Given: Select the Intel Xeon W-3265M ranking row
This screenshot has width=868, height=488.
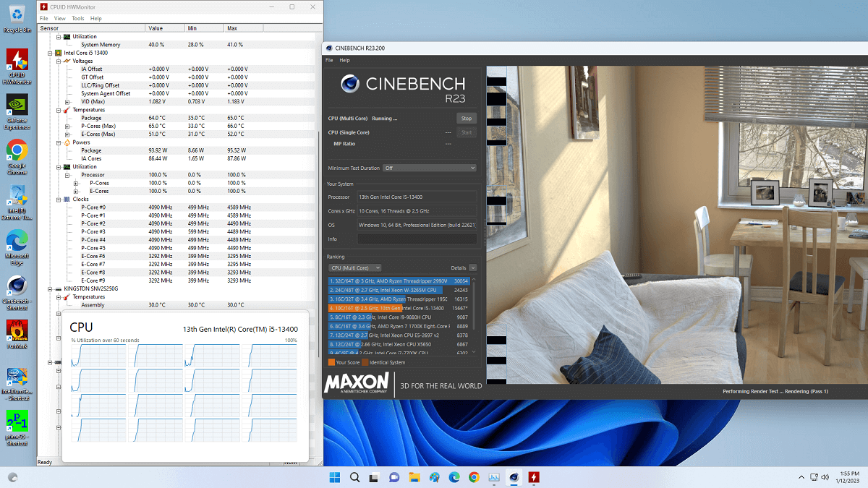Looking at the screenshot, I should (x=399, y=290).
